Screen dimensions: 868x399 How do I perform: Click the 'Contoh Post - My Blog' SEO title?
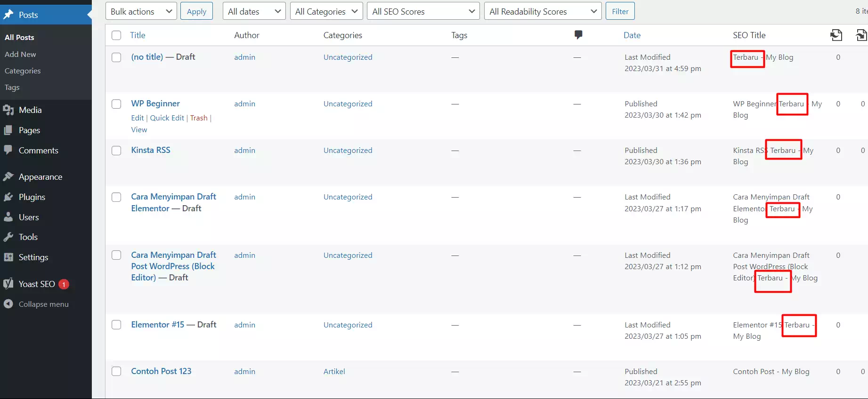771,372
